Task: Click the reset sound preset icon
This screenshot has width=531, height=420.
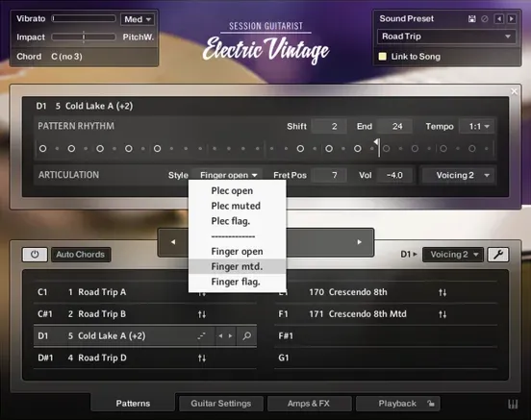Action: coord(485,19)
